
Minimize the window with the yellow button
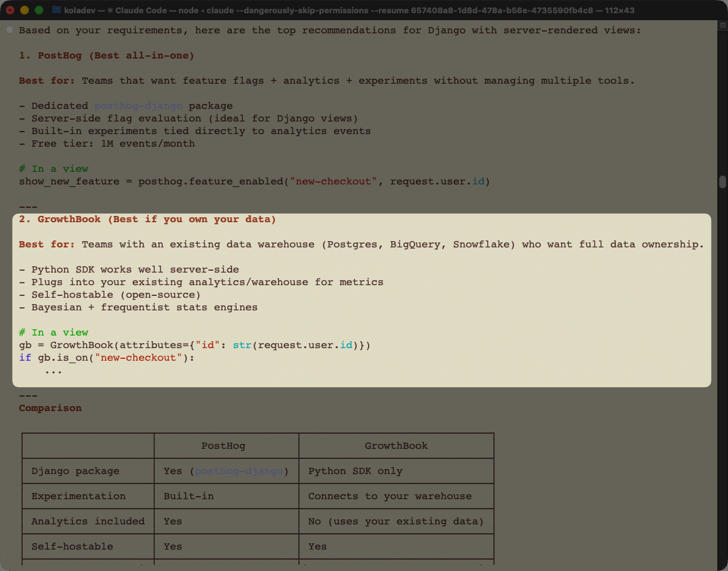coord(25,10)
